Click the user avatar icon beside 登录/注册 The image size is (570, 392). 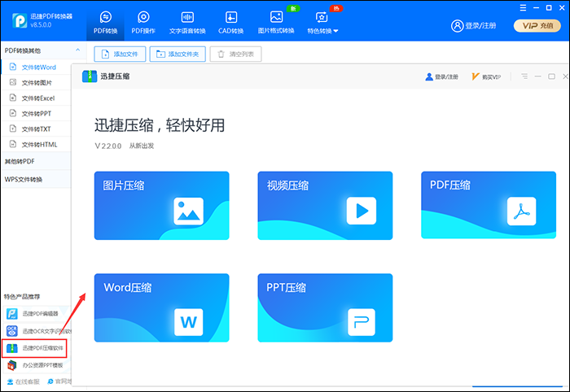[x=457, y=26]
